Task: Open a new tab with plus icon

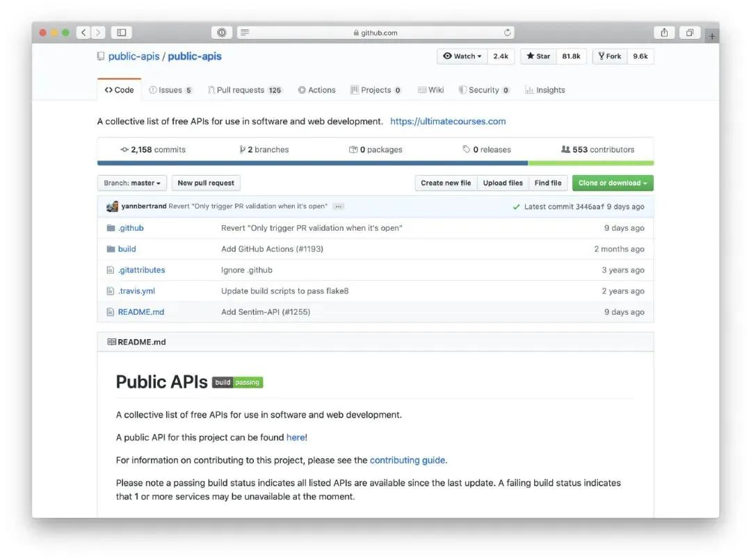Action: coord(712,36)
